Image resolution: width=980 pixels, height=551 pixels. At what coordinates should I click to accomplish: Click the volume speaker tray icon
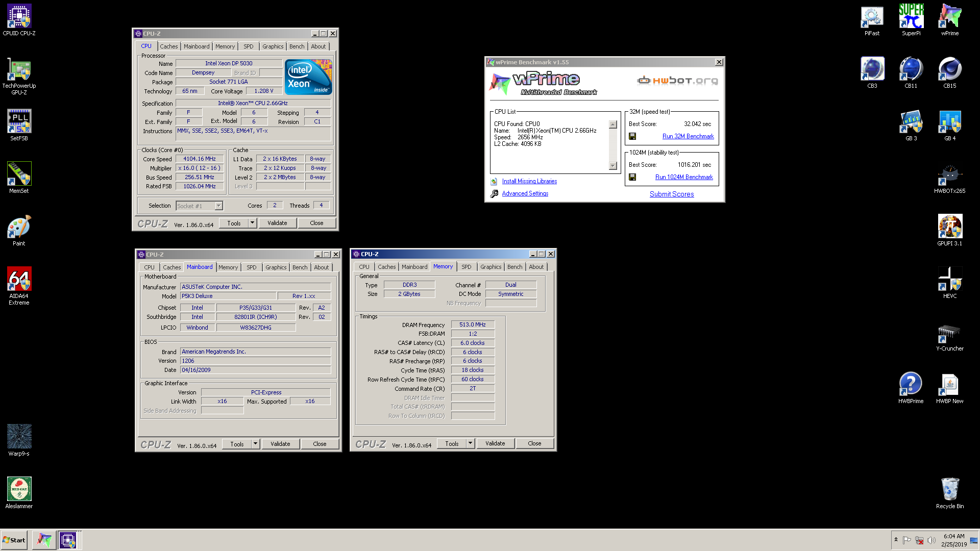pyautogui.click(x=931, y=540)
